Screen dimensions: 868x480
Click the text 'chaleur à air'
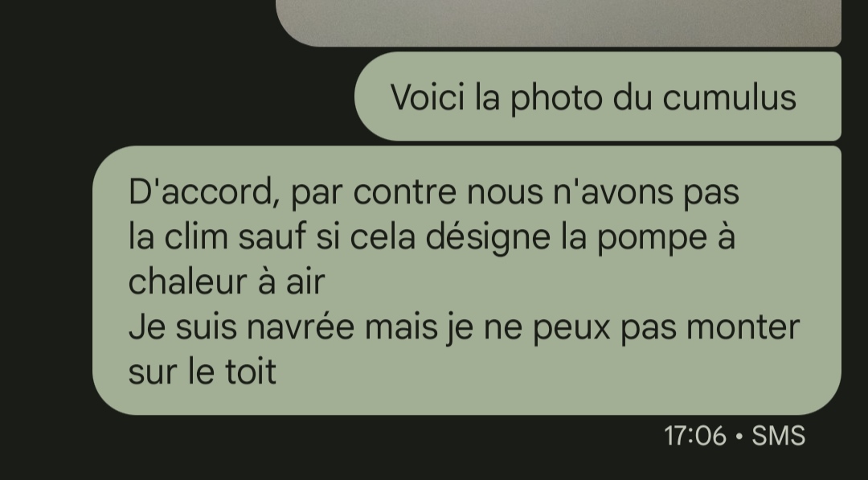tap(227, 281)
